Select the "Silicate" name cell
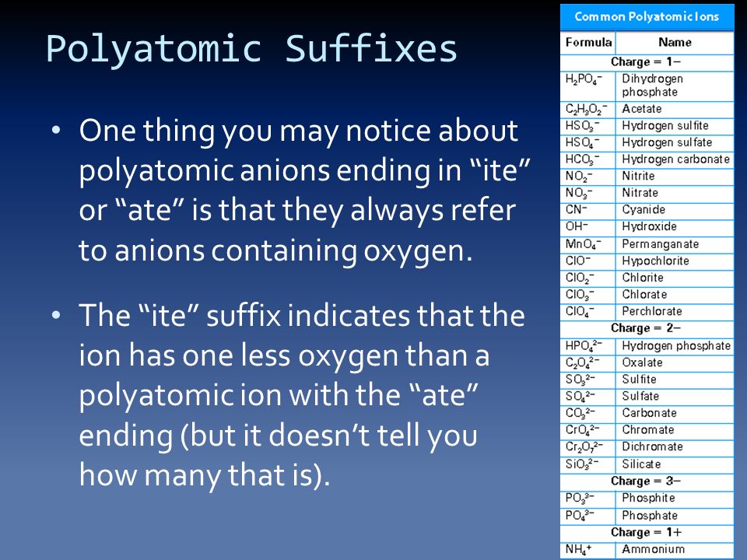This screenshot has height=560, width=747. click(x=675, y=464)
